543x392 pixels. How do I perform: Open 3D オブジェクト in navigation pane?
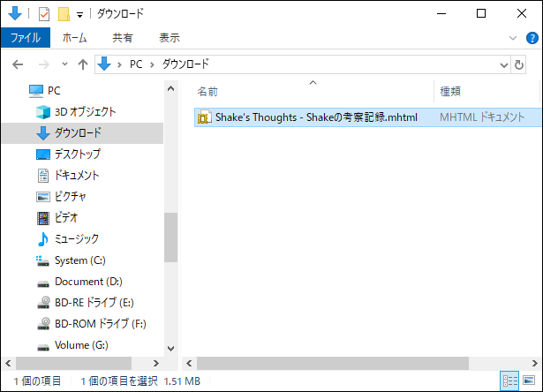point(85,112)
